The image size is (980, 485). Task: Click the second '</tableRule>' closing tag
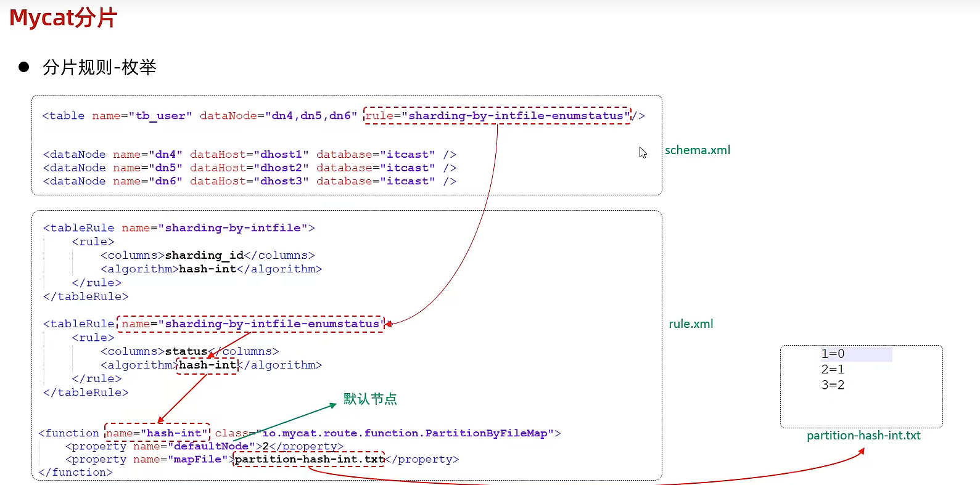click(x=86, y=392)
